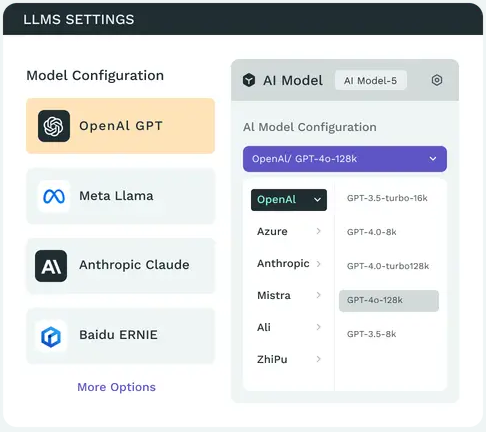The image size is (486, 432).
Task: Click the Meta infinity logo icon
Action: [54, 196]
